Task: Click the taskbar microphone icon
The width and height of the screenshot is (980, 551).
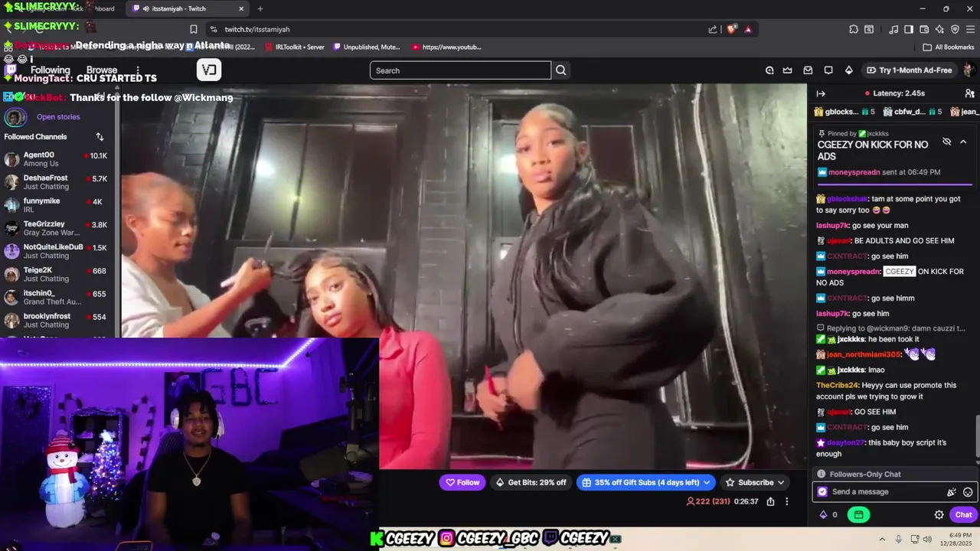Action: click(898, 539)
